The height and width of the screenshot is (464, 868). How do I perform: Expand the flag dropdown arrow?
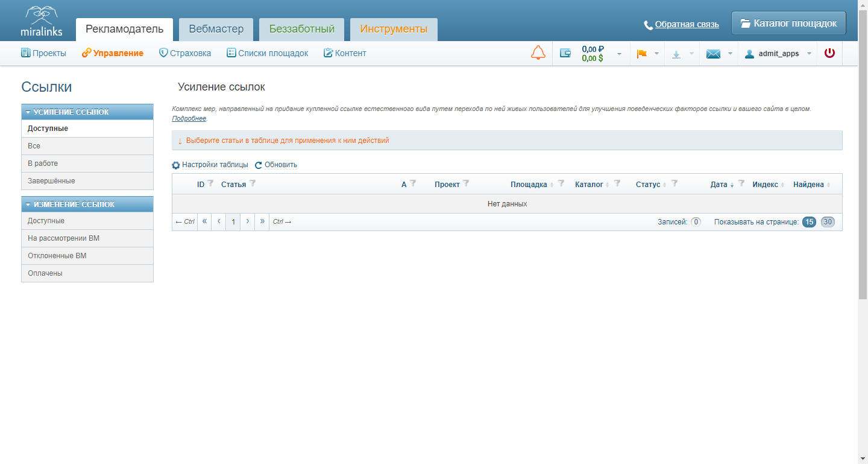pyautogui.click(x=656, y=54)
